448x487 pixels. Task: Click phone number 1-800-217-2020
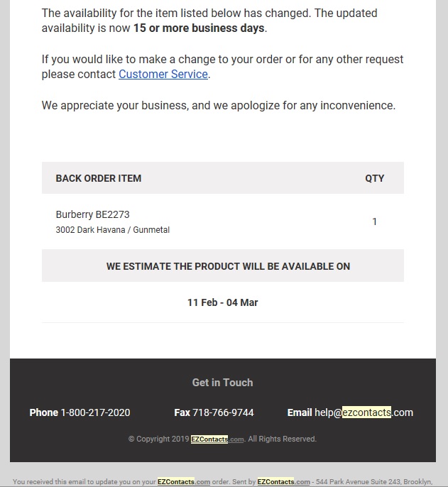(x=95, y=412)
